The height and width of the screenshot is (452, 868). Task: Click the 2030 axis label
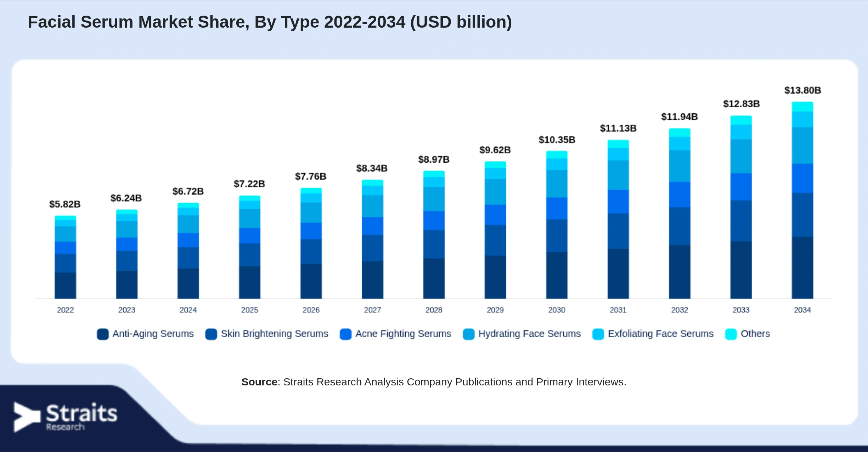[x=557, y=310]
